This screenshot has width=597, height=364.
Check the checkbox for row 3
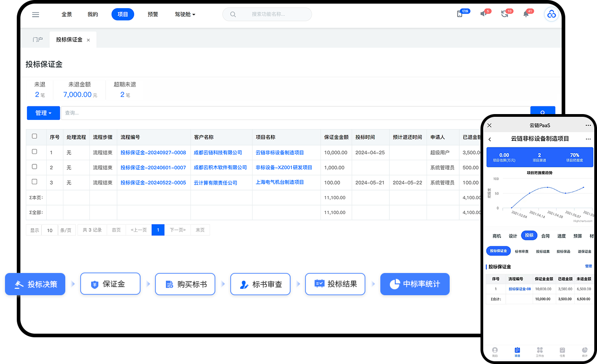(x=34, y=182)
